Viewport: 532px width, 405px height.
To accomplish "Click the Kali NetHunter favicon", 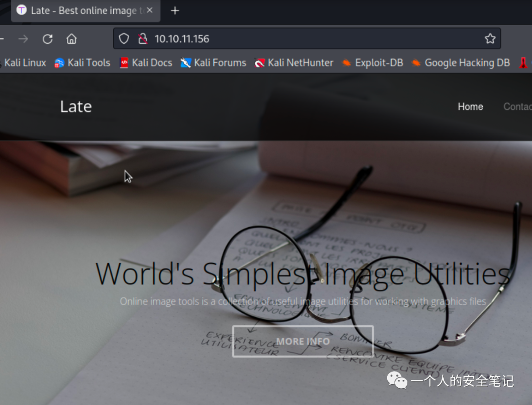I will pyautogui.click(x=260, y=63).
